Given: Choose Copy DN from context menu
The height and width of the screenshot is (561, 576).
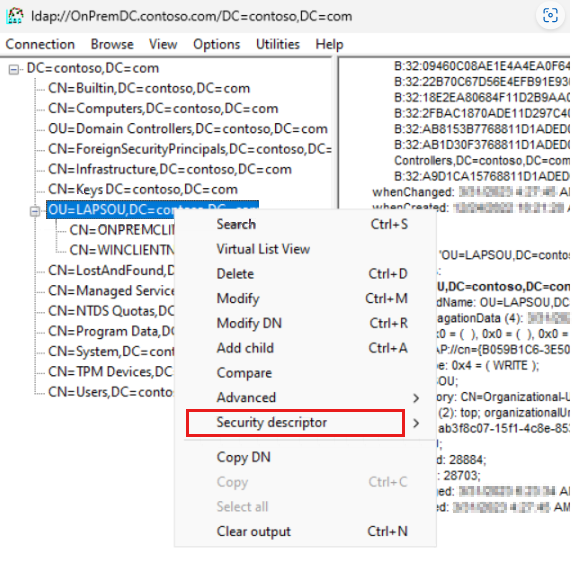Looking at the screenshot, I should tap(305, 457).
